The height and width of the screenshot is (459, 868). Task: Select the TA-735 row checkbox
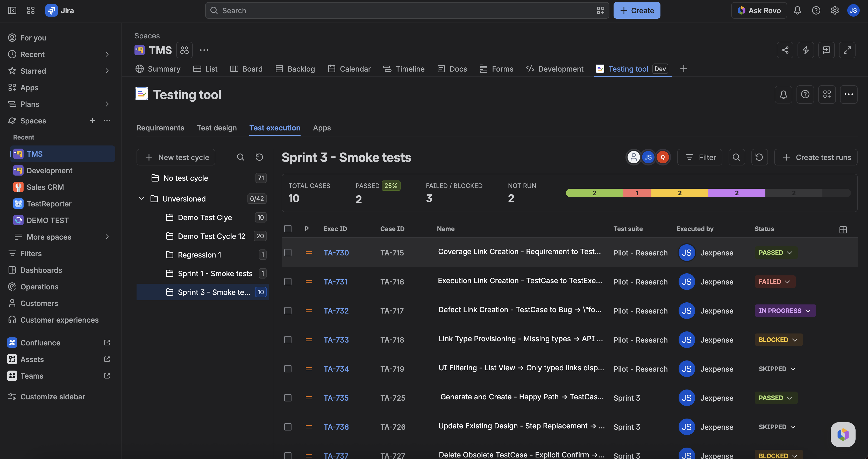(x=288, y=398)
